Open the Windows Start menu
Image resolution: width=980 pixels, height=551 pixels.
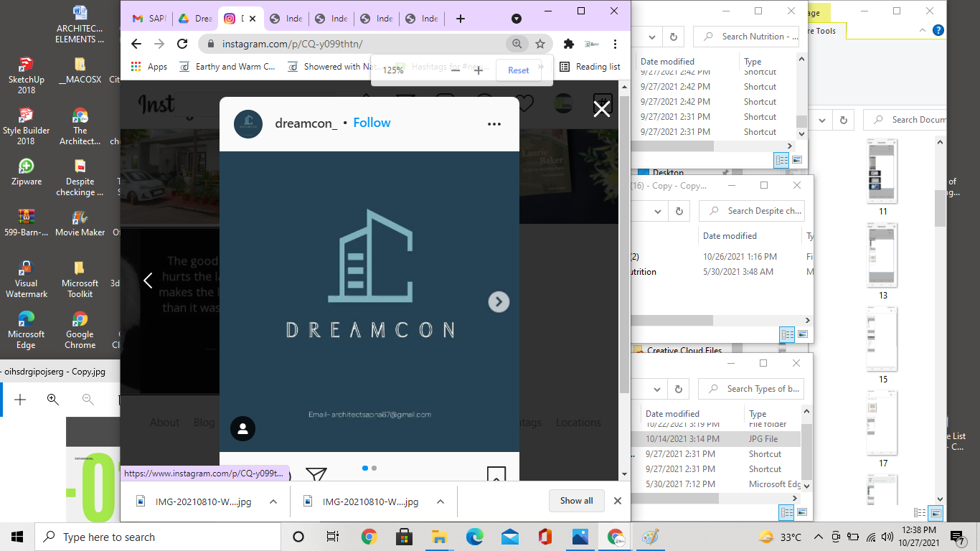[17, 537]
